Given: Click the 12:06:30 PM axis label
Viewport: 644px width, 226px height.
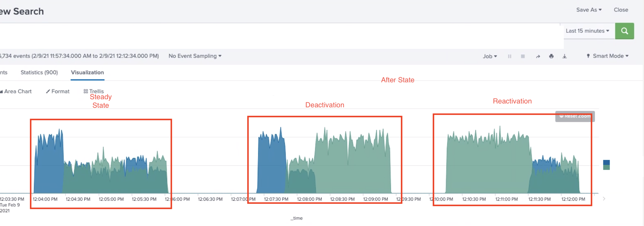Looking at the screenshot, I should (x=210, y=199).
